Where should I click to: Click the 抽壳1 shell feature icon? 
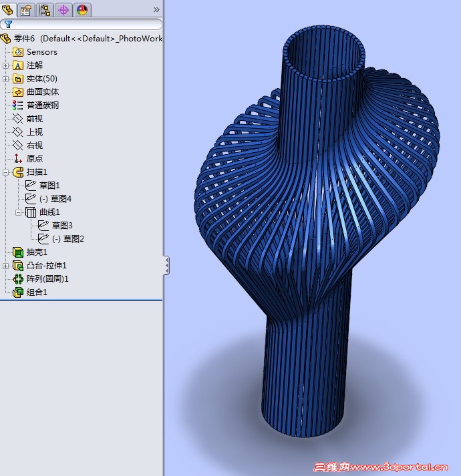pos(18,252)
